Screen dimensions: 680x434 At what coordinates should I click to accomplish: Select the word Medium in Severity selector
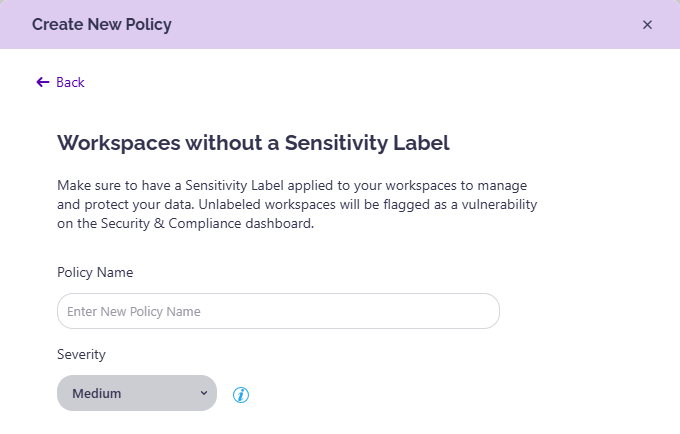pyautogui.click(x=97, y=393)
